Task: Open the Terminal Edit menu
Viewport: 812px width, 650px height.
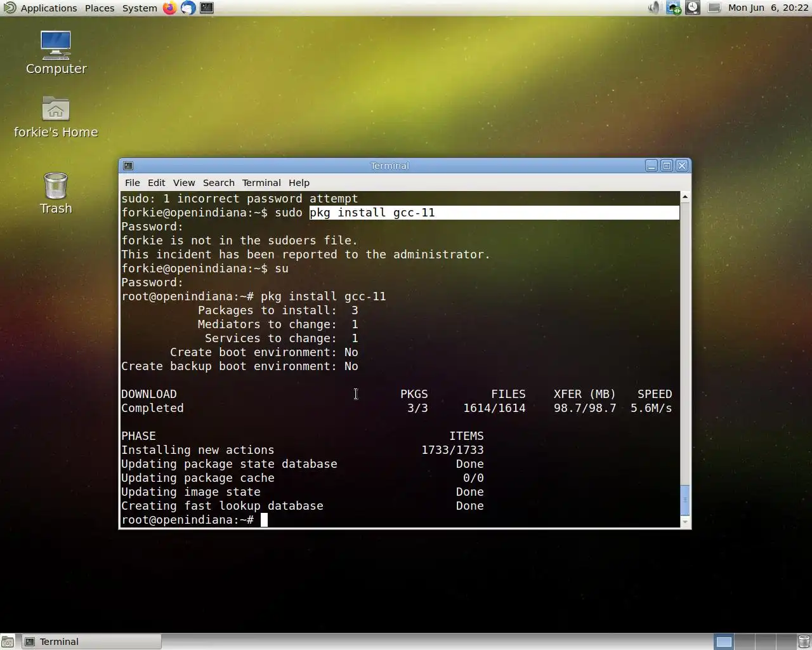Action: (x=157, y=183)
